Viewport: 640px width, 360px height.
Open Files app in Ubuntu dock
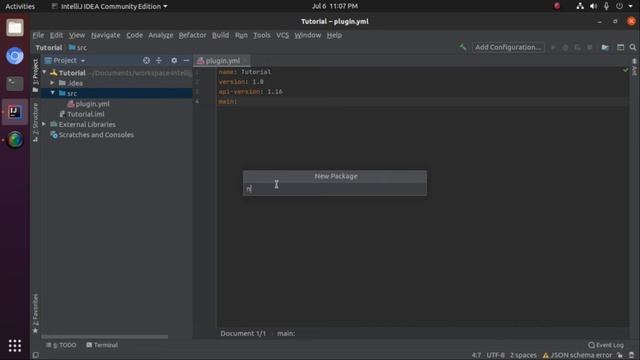(x=15, y=28)
